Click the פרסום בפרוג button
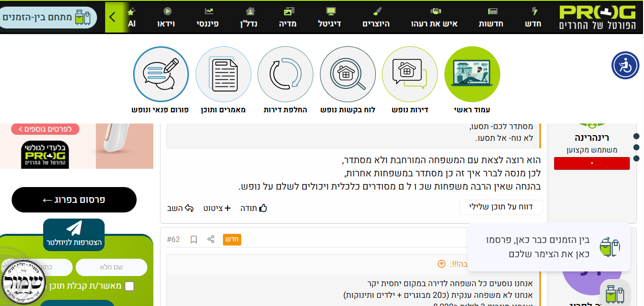The height and width of the screenshot is (306, 644). tap(74, 200)
